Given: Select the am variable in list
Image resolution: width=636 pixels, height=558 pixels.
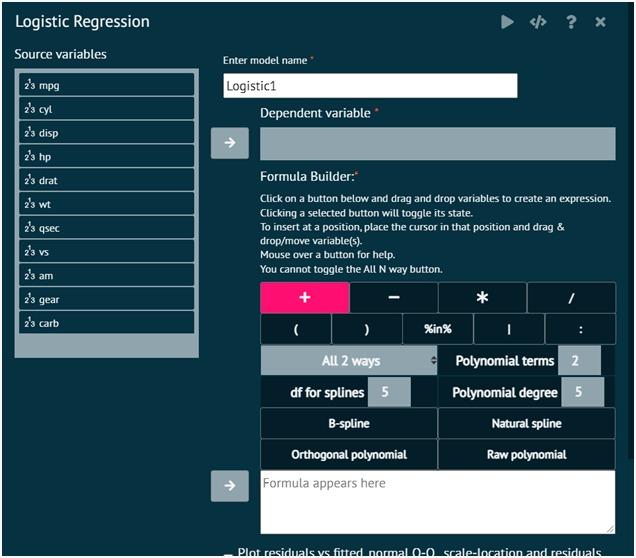Looking at the screenshot, I should point(106,275).
